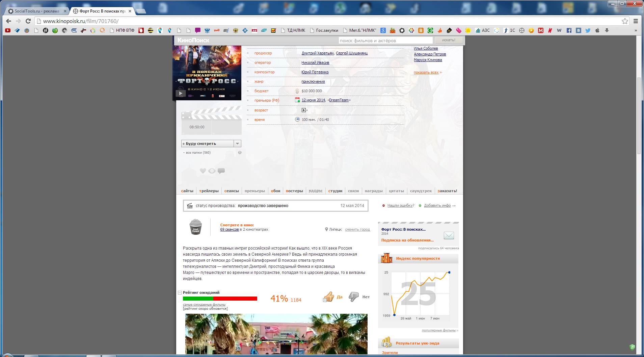Show more hidden bookmarks chevron
Image resolution: width=644 pixels, height=357 pixels.
(x=636, y=30)
